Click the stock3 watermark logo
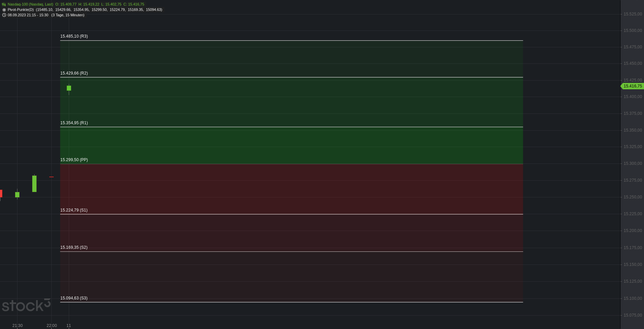644x329 pixels. pos(26,305)
